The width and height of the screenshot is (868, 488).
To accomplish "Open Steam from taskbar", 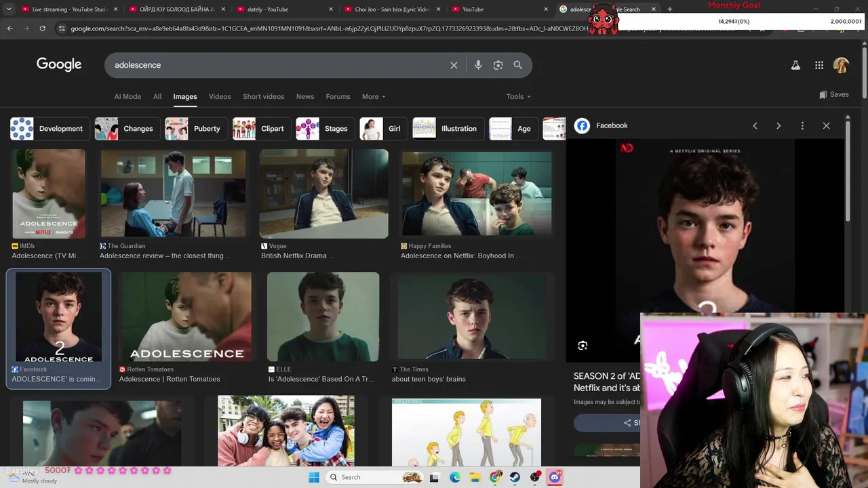I will coord(515,477).
